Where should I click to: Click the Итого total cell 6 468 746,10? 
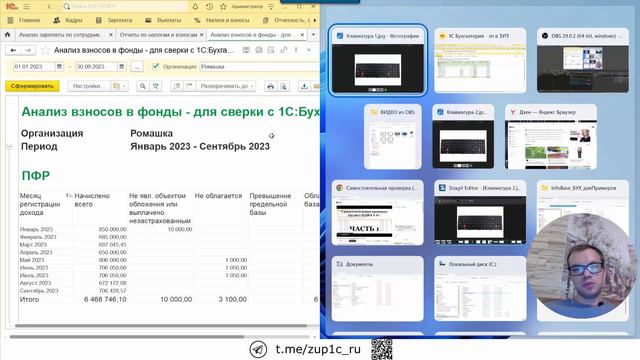[105, 299]
